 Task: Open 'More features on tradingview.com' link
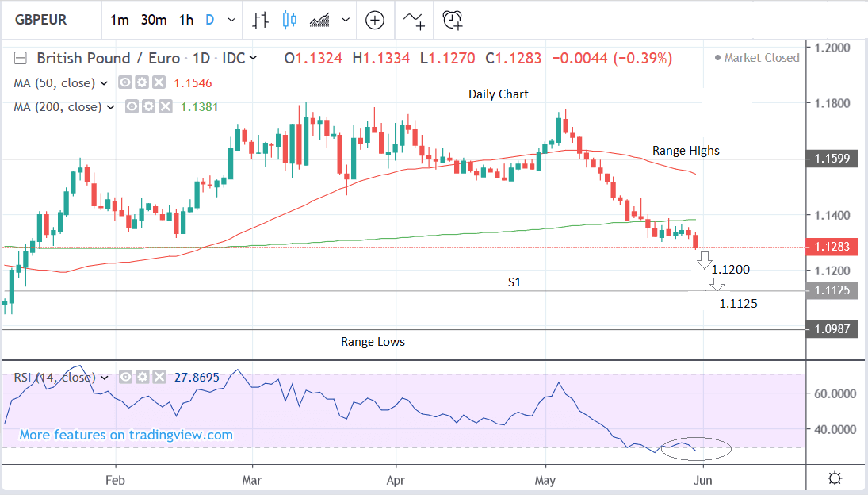point(126,435)
